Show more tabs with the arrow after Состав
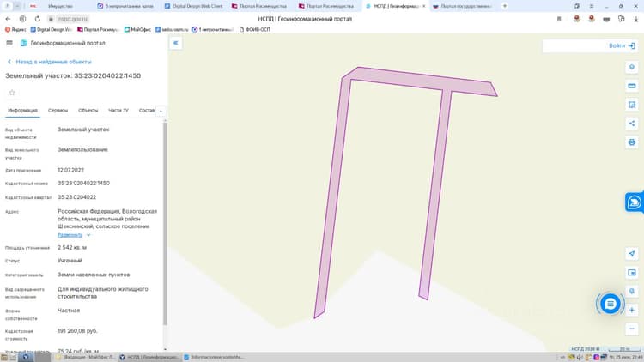Screen dimensions: 644x362 [161, 111]
